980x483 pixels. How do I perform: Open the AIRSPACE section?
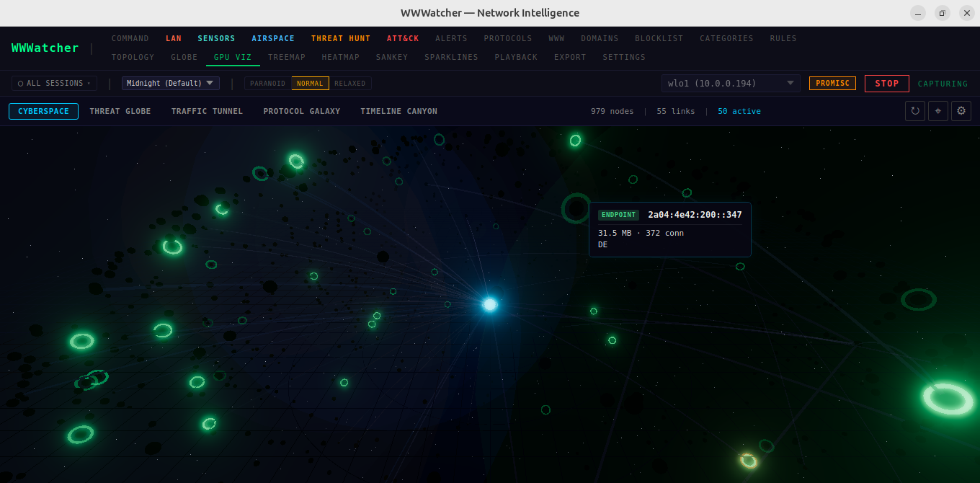coord(273,38)
